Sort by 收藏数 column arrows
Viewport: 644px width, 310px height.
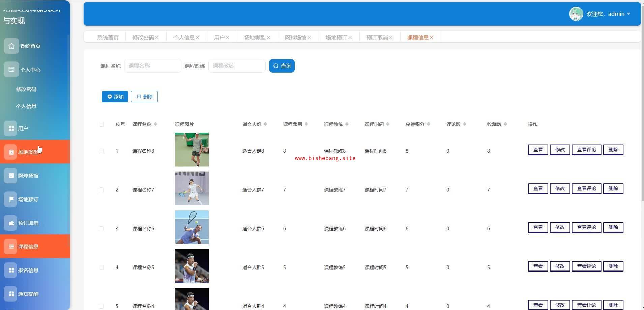pos(505,124)
